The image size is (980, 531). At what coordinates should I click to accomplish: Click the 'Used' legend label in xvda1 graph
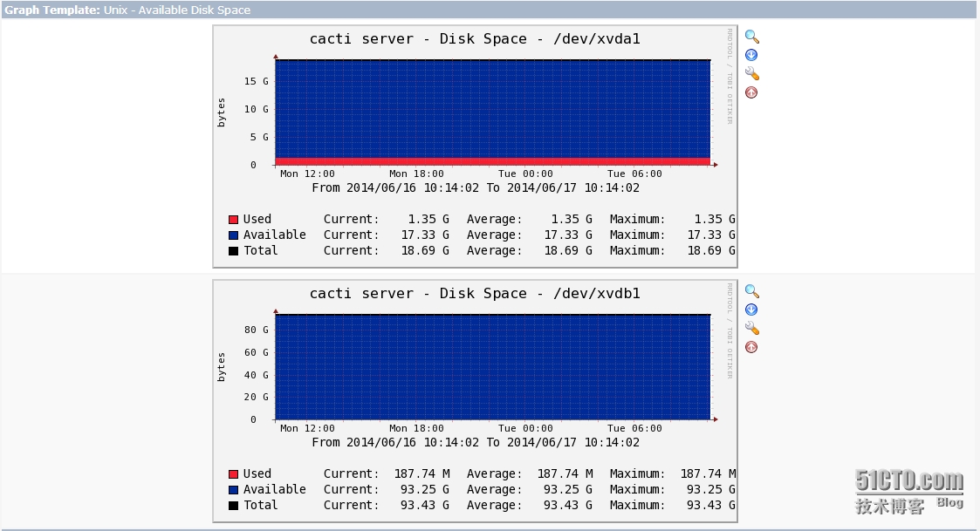pos(257,219)
